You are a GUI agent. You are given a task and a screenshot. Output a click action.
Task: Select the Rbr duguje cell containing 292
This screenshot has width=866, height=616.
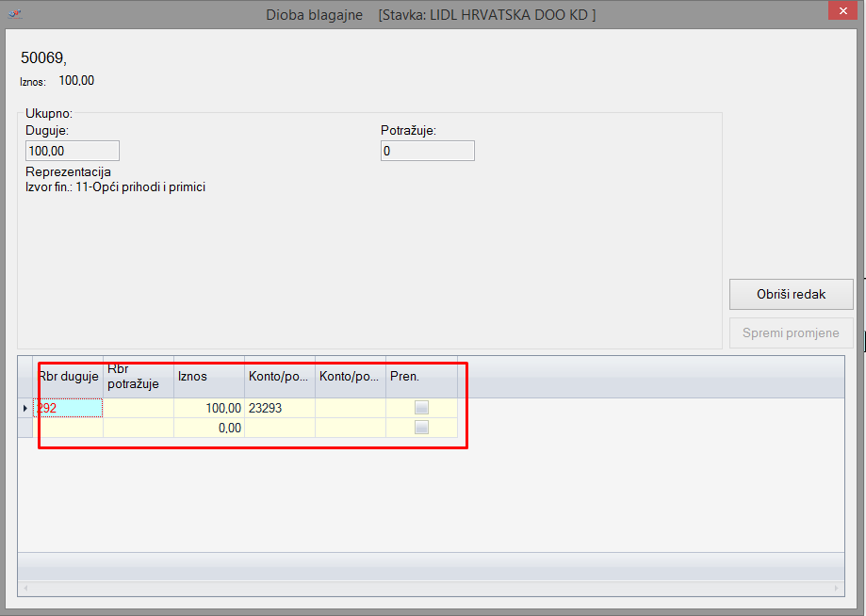point(68,408)
